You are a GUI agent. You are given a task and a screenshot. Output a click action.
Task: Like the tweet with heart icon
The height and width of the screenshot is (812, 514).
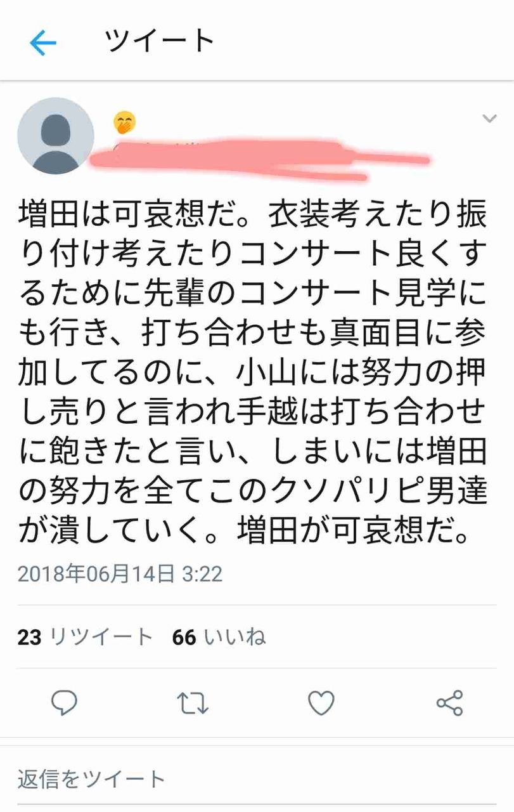coord(321,703)
